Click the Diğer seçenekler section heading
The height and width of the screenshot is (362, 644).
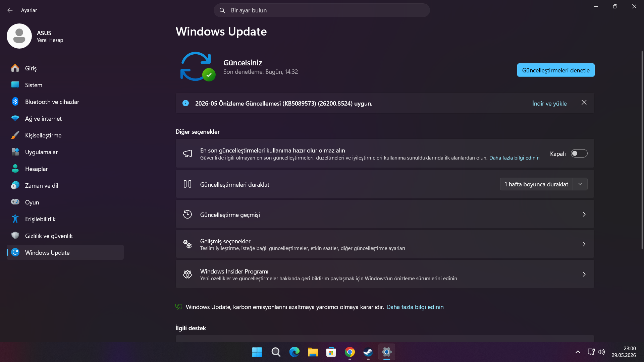pyautogui.click(x=198, y=132)
